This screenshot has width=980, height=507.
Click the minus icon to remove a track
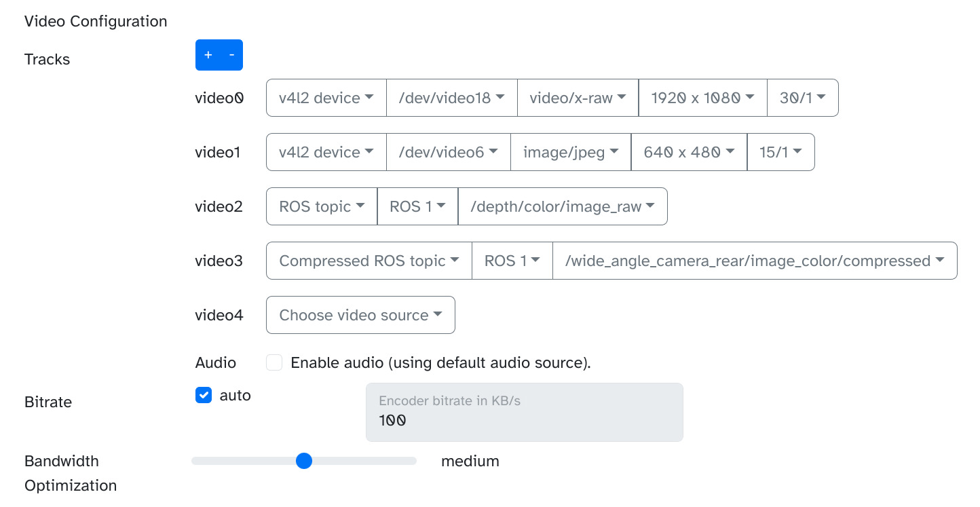pos(231,55)
